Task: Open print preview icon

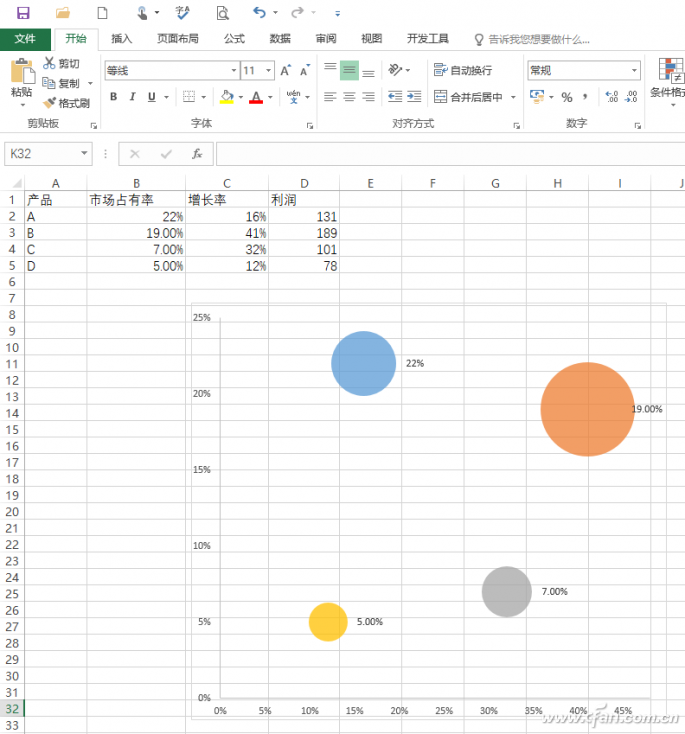Action: point(222,13)
